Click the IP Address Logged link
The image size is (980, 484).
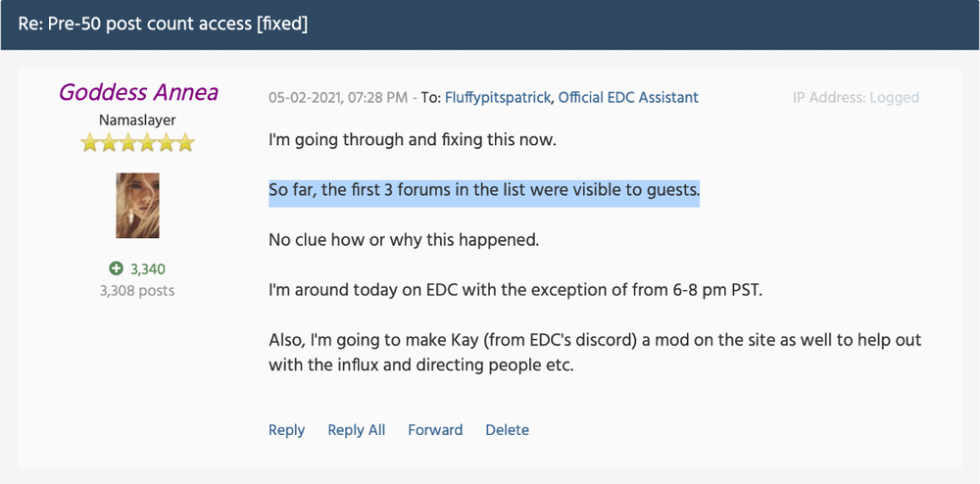[856, 97]
